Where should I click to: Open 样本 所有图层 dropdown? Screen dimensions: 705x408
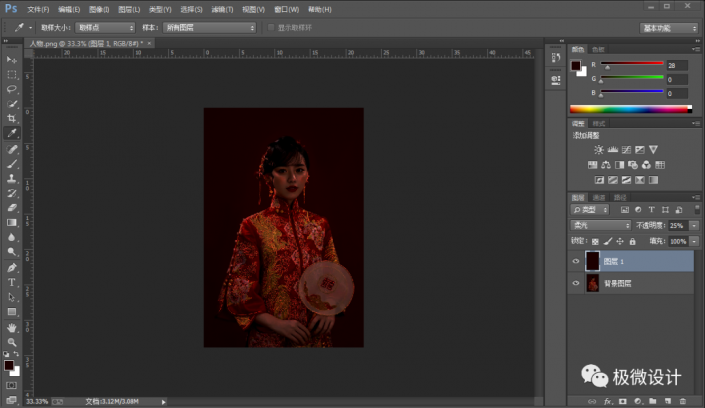coord(210,28)
